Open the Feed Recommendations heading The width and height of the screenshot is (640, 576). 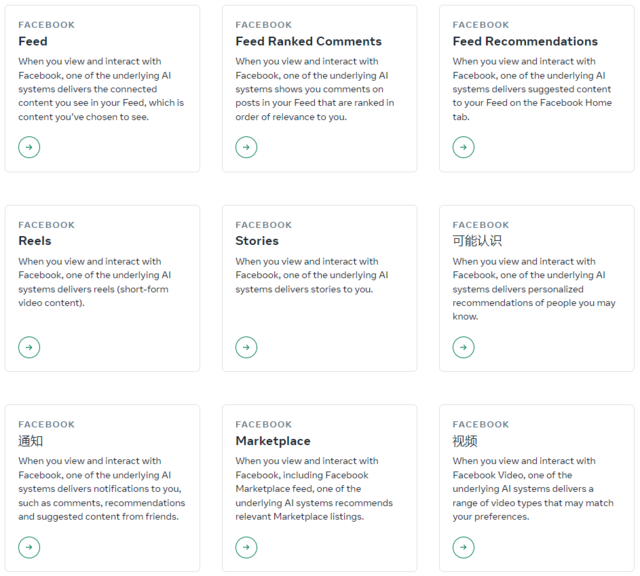coord(525,41)
